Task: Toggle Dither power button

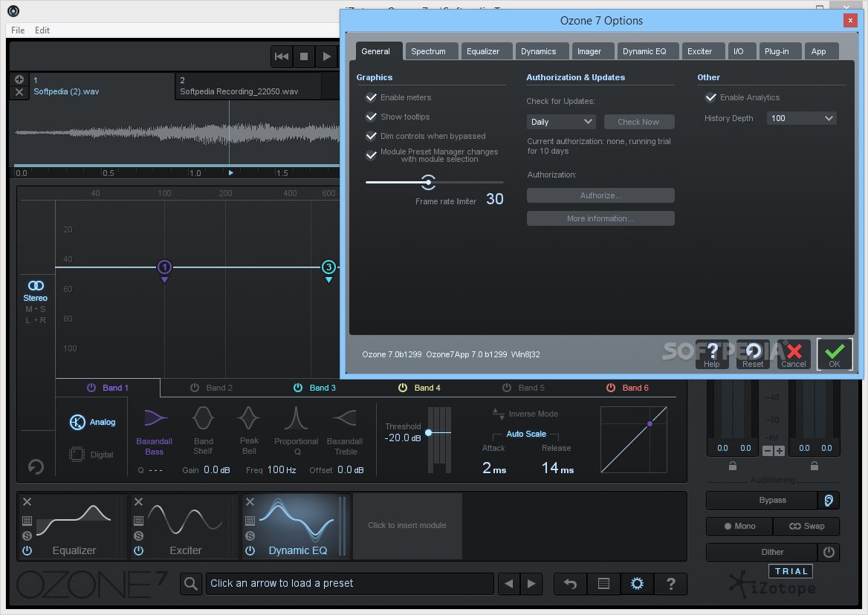Action: coord(829,552)
